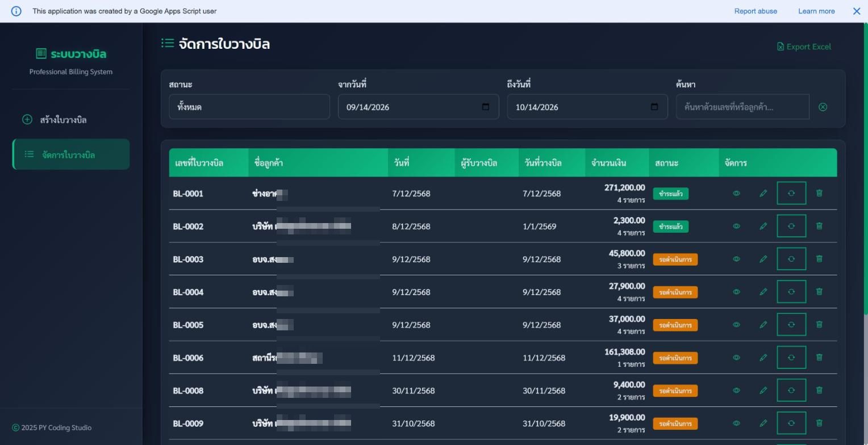The height and width of the screenshot is (445, 868).
Task: Change status of BL-0001 with refresh icon
Action: point(791,193)
